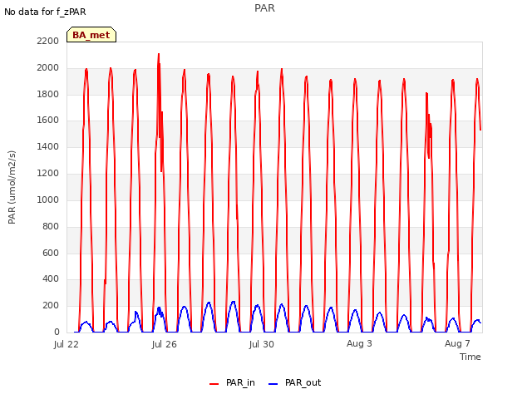Screen dimensions: 532x399
Task: Click the 1600 y-axis tick label
Action: (x=48, y=121)
